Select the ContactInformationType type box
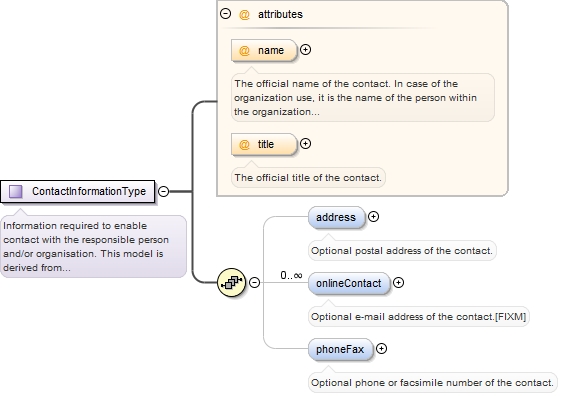The width and height of the screenshot is (565, 396). click(77, 191)
